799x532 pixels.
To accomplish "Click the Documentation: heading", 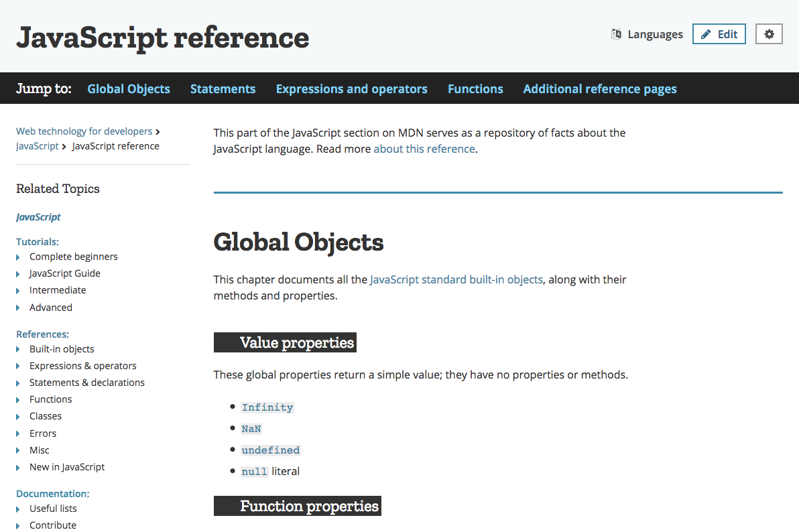I will coord(52,494).
